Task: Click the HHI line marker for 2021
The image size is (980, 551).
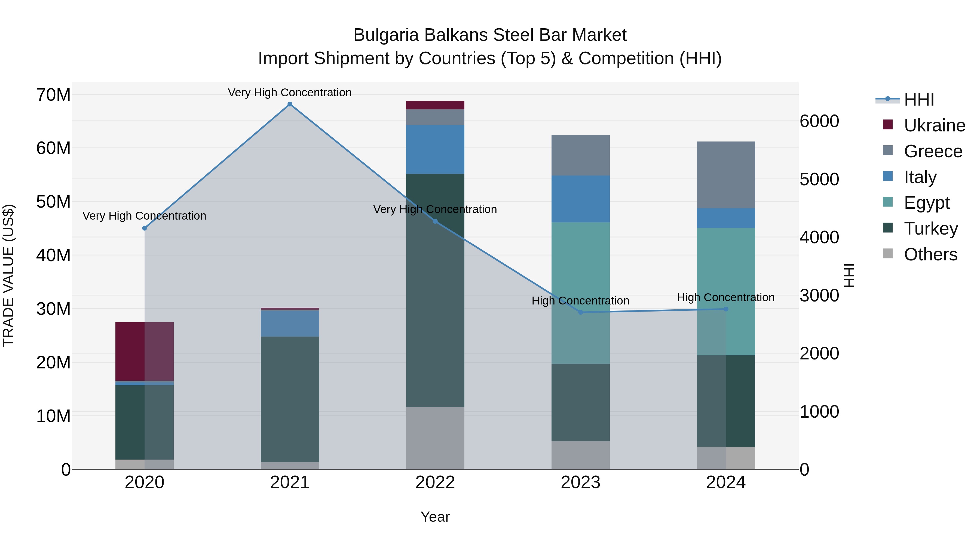Action: [x=290, y=104]
